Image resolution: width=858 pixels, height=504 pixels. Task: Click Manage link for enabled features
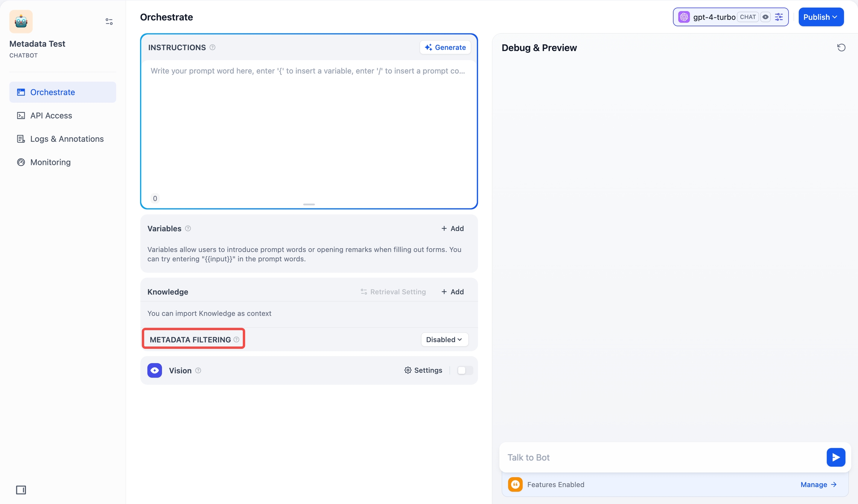pyautogui.click(x=818, y=485)
